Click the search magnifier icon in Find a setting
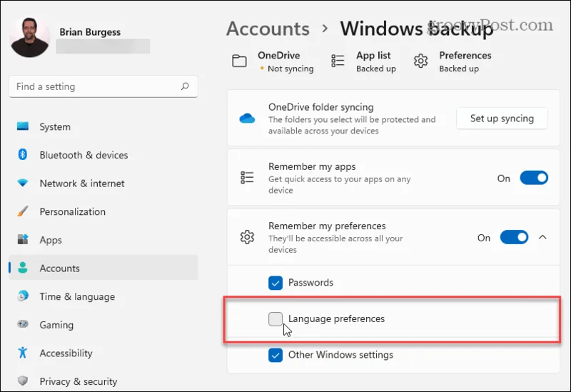Viewport: 571px width, 392px height. 185,86
